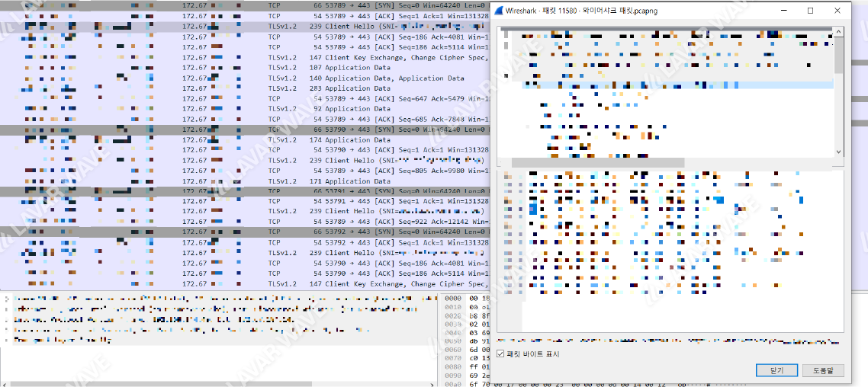
Task: Click hex dump offset 0000 row
Action: click(453, 299)
